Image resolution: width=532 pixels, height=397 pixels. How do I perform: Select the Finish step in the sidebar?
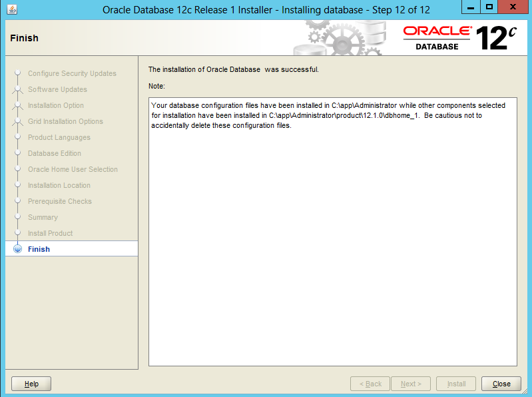(x=72, y=248)
